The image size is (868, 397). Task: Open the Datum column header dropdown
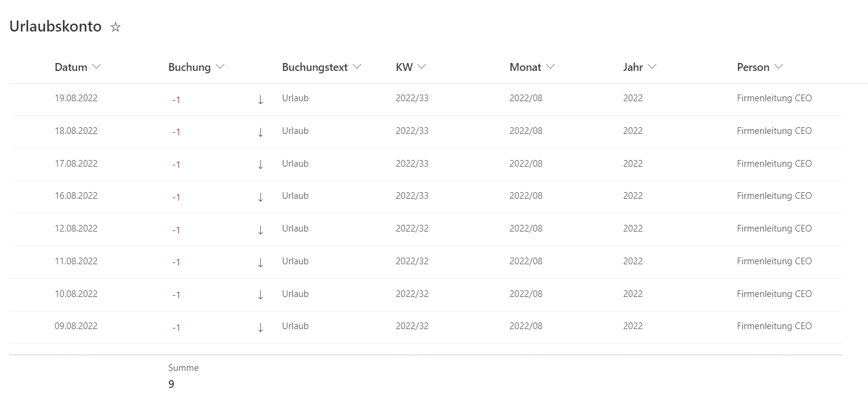pos(96,67)
